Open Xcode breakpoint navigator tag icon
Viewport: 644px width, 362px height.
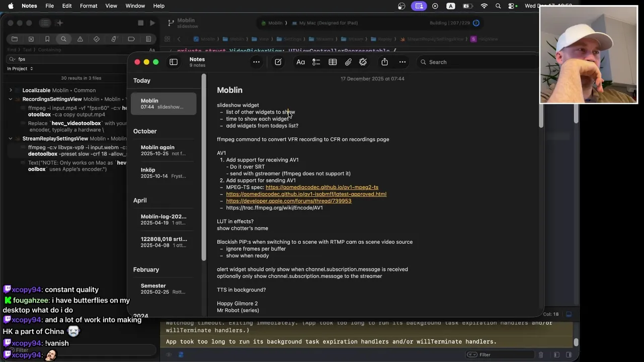pyautogui.click(x=131, y=39)
